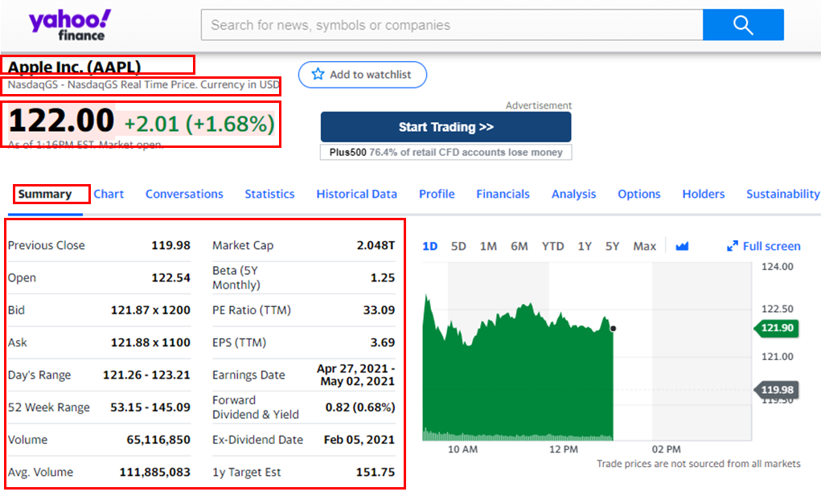Image resolution: width=821 pixels, height=504 pixels.
Task: Open the Full screen chart link
Action: pos(764,246)
